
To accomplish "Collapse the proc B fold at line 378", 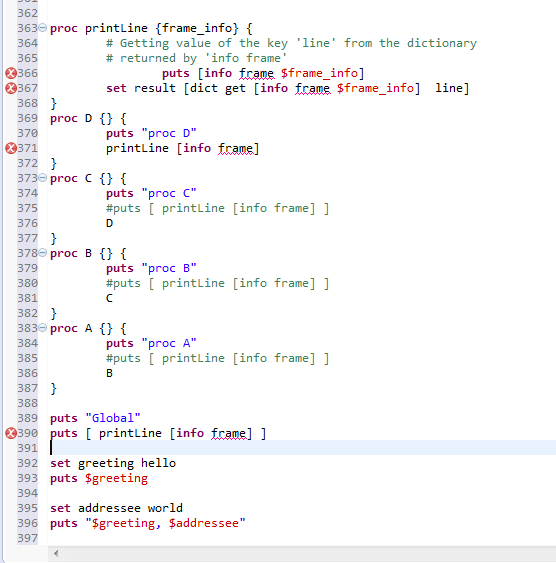I will click(43, 253).
